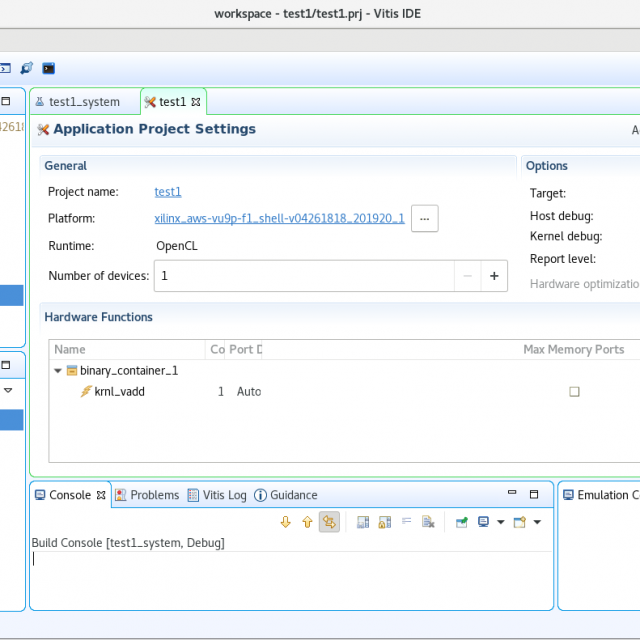Click the terminal icon in main toolbar
Image resolution: width=640 pixels, height=640 pixels.
[48, 68]
